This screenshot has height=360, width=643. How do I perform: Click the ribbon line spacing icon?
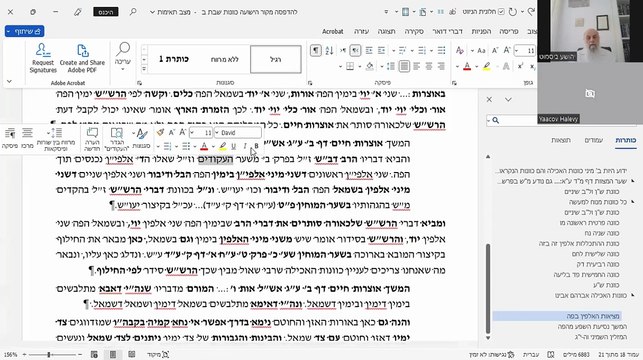tap(391, 66)
